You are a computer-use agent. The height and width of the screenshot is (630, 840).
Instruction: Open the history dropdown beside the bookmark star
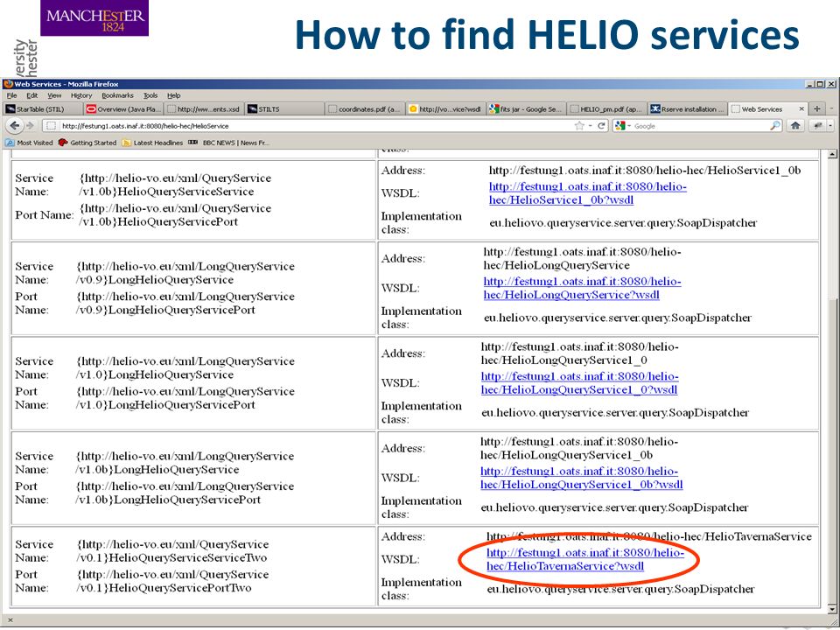[590, 126]
